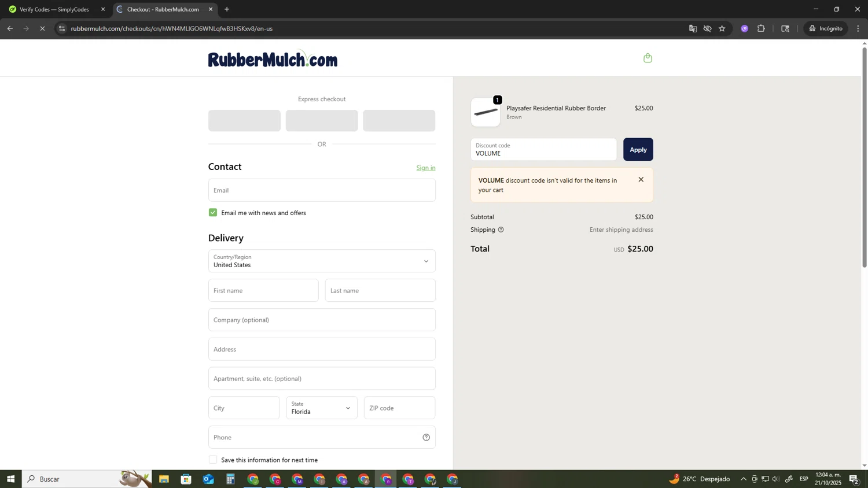Screen dimensions: 868x488
Task: Click the Address field
Action: click(322, 349)
